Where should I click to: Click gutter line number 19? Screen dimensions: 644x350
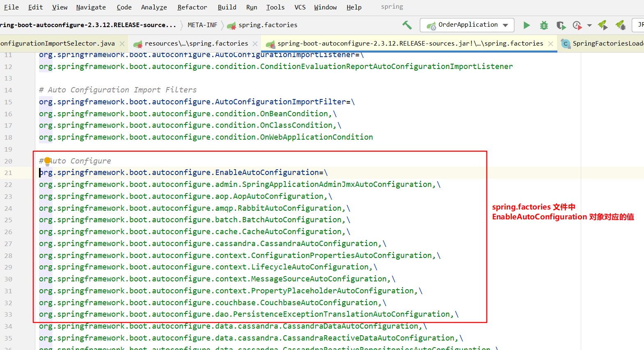[8, 149]
